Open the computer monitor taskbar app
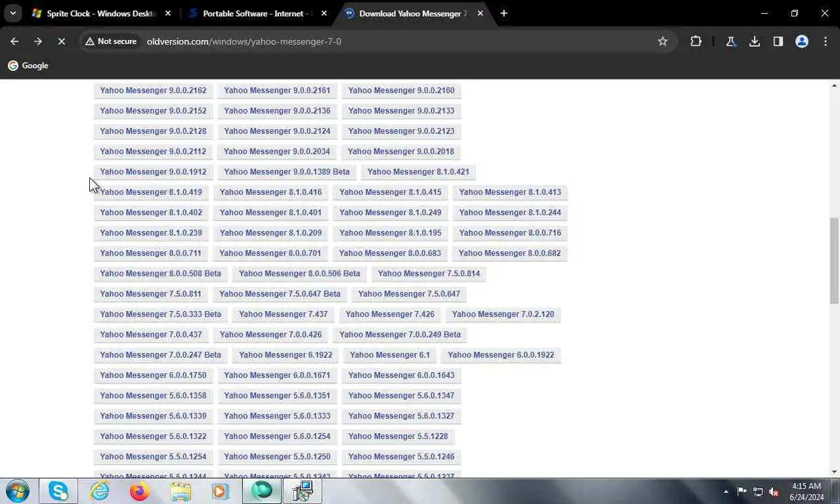 303,491
